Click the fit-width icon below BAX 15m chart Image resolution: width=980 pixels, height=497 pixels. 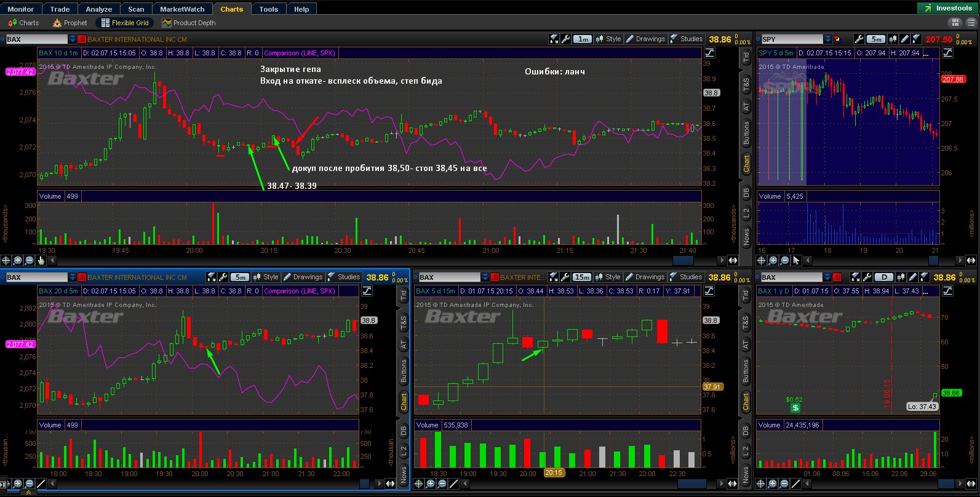click(733, 483)
